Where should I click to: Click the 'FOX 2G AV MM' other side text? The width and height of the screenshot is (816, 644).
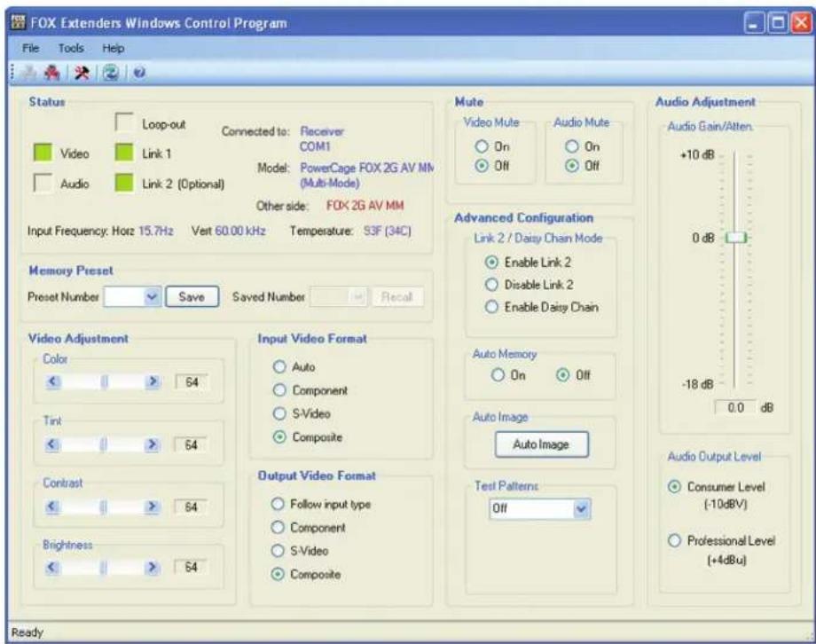tap(365, 206)
